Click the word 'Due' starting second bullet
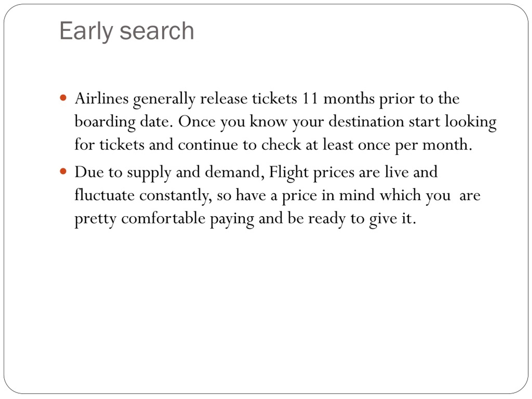Viewport: 532px width, 399px height. point(89,172)
